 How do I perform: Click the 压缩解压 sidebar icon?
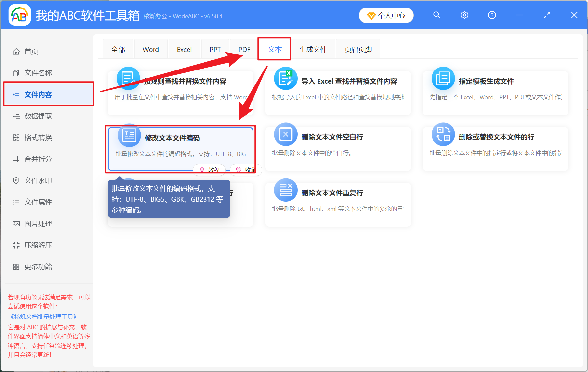tap(38, 245)
